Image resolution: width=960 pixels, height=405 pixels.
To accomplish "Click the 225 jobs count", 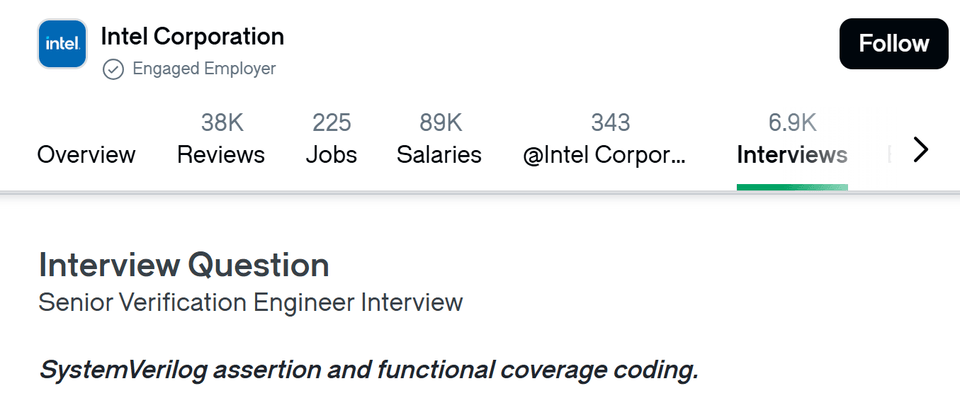I will click(331, 123).
